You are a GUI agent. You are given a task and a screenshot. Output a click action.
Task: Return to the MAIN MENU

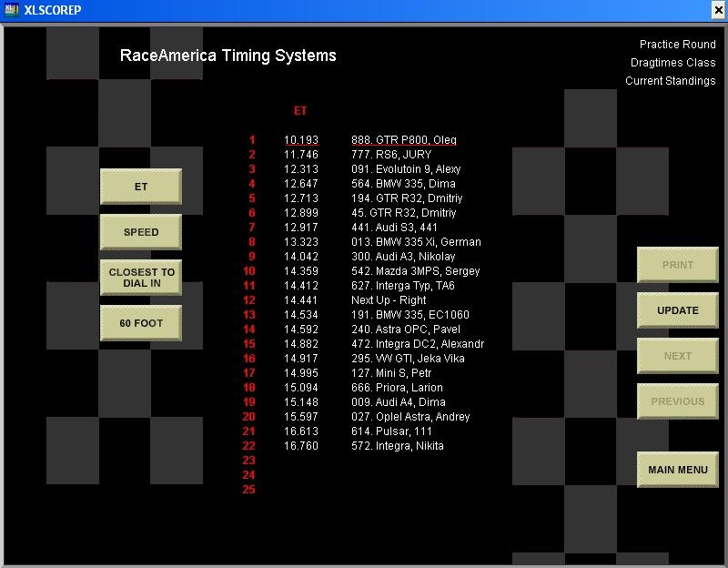(x=678, y=470)
